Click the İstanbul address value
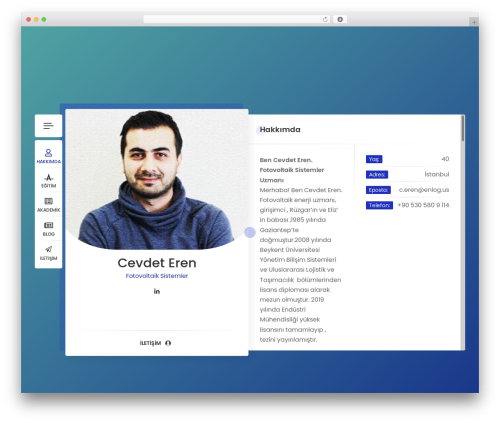 coord(437,174)
